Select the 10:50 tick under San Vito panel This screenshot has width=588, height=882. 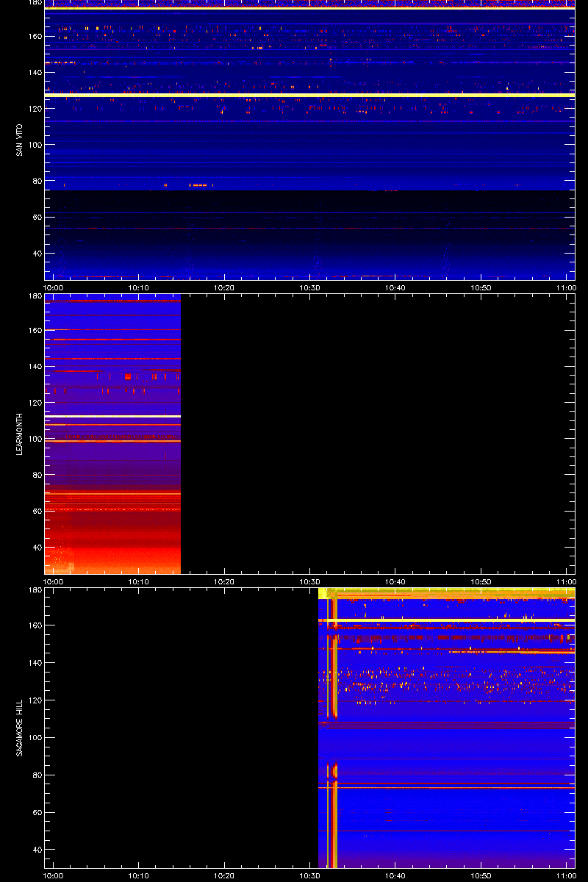pyautogui.click(x=481, y=287)
